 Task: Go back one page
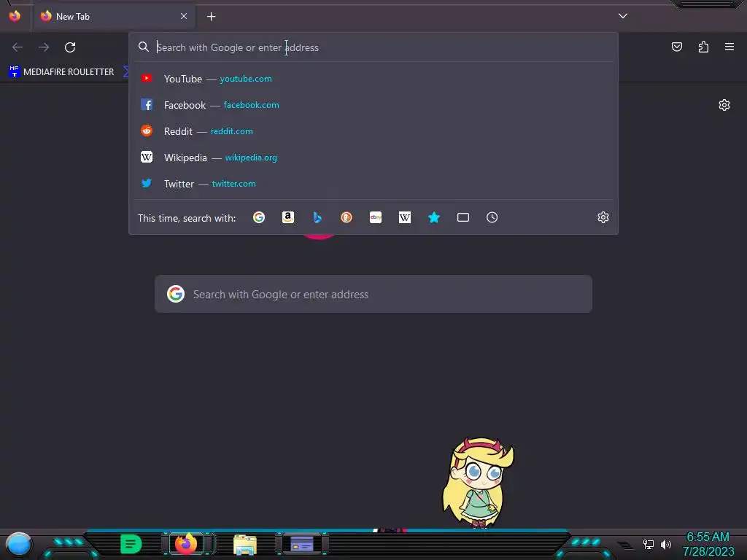coord(18,47)
